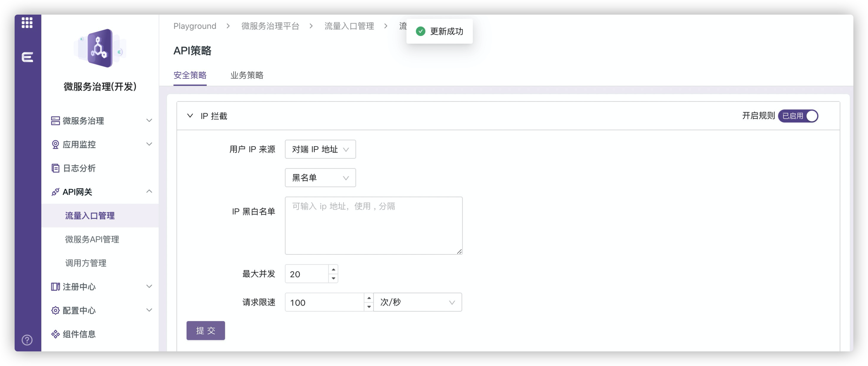Viewport: 868px width, 366px height.
Task: Open the app grid launcher icon top left
Action: pyautogui.click(x=27, y=23)
